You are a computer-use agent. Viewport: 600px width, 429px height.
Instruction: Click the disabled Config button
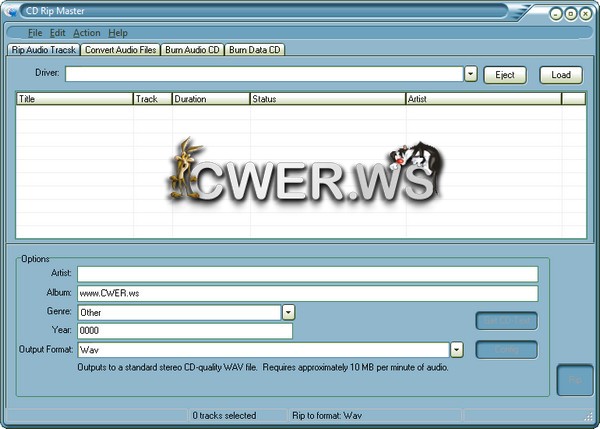point(507,349)
